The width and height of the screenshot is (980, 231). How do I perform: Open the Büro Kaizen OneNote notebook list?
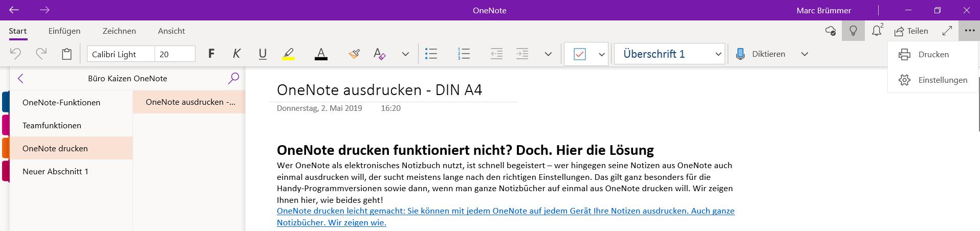click(127, 79)
